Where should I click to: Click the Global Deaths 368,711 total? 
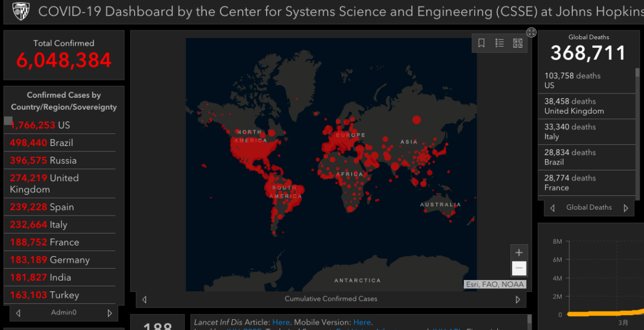pyautogui.click(x=588, y=53)
